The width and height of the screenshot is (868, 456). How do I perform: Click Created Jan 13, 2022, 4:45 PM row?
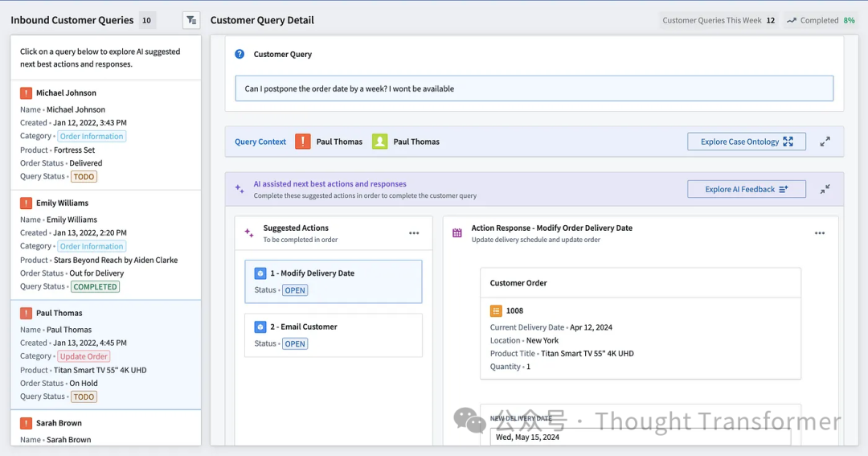click(x=73, y=343)
